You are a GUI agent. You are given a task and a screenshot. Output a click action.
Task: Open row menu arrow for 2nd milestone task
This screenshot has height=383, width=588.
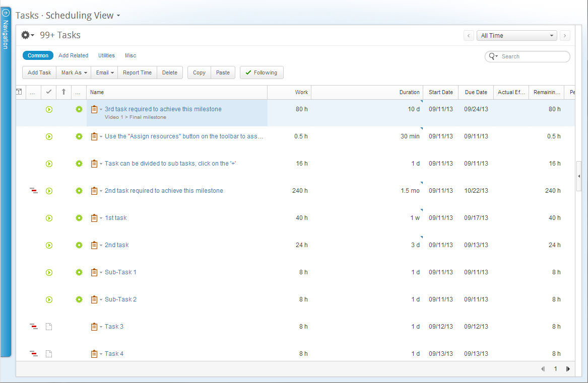point(101,191)
